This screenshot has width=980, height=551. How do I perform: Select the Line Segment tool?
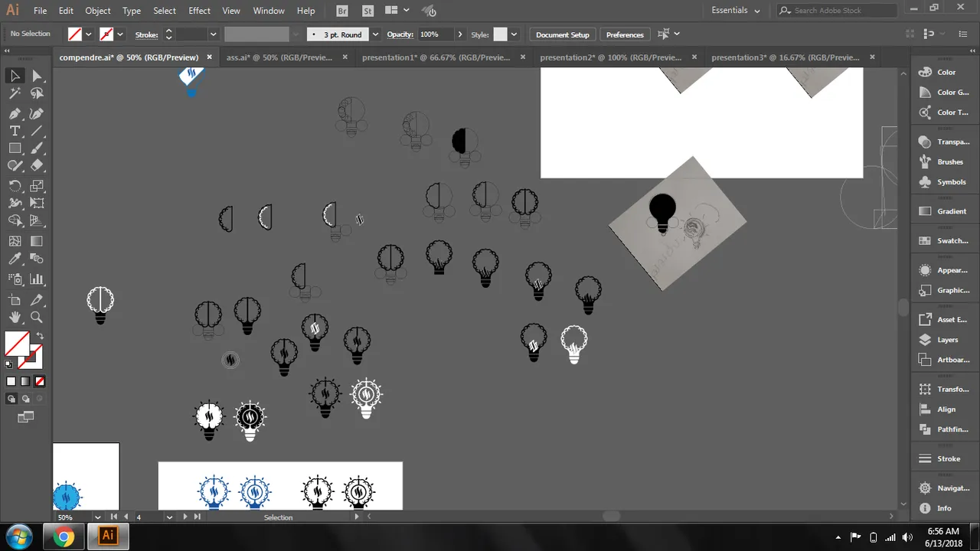[x=37, y=131]
